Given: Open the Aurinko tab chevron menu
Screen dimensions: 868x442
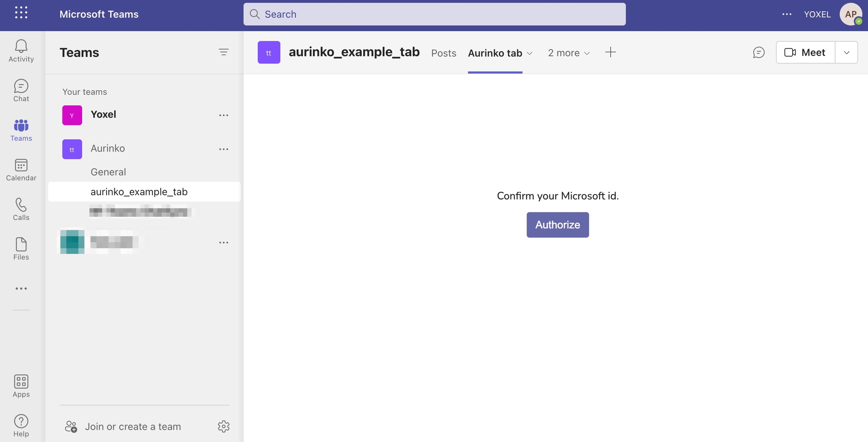Looking at the screenshot, I should (x=529, y=53).
